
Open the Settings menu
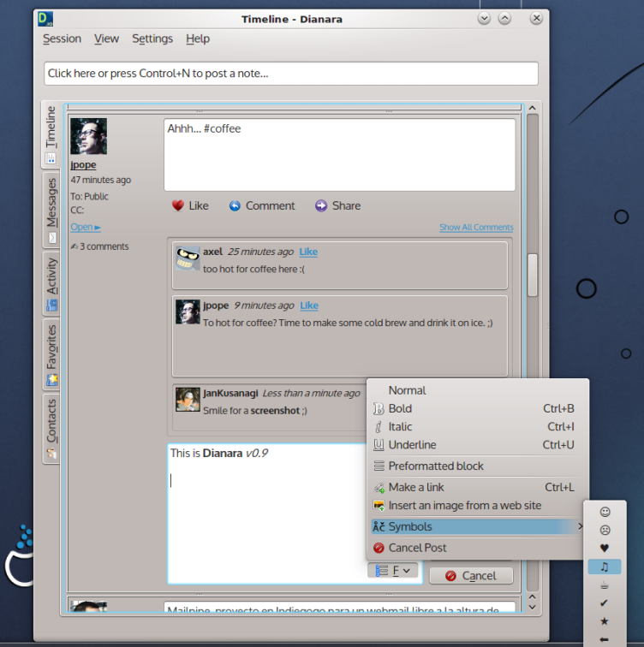coord(152,39)
